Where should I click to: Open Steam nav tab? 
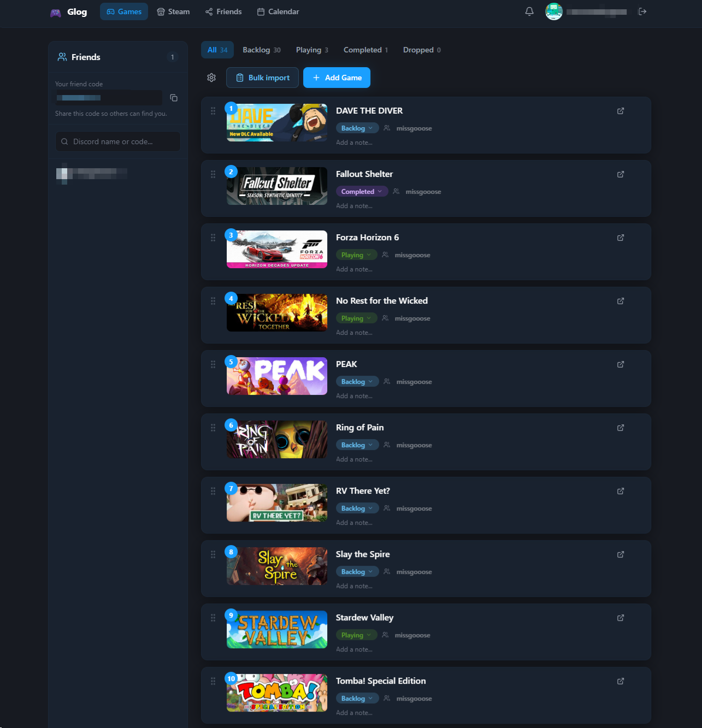173,11
